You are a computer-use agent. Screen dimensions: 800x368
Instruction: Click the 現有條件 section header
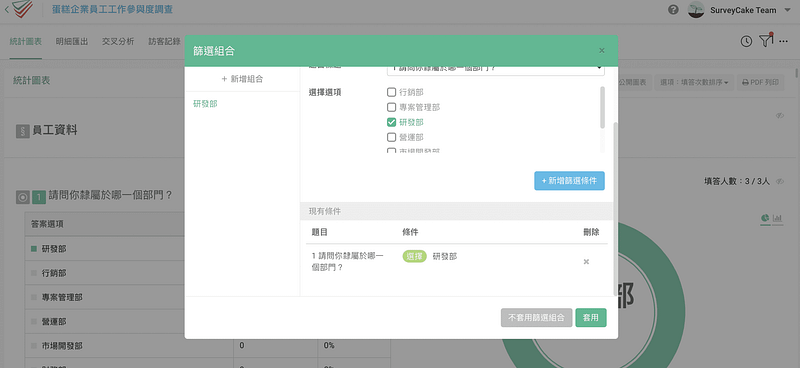456,211
